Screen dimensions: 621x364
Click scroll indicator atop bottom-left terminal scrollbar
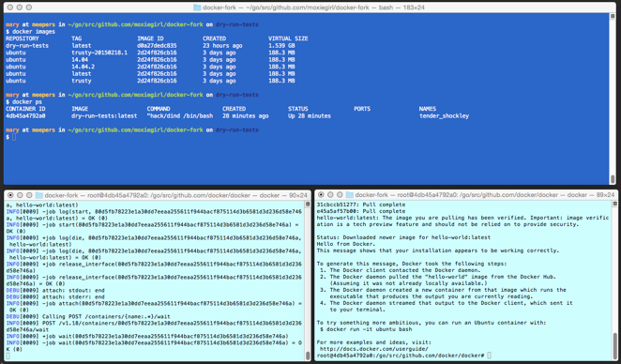[x=308, y=204]
